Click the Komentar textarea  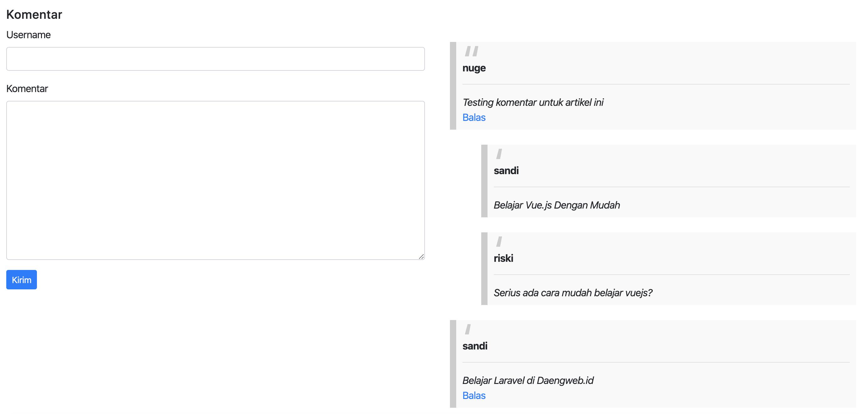215,180
